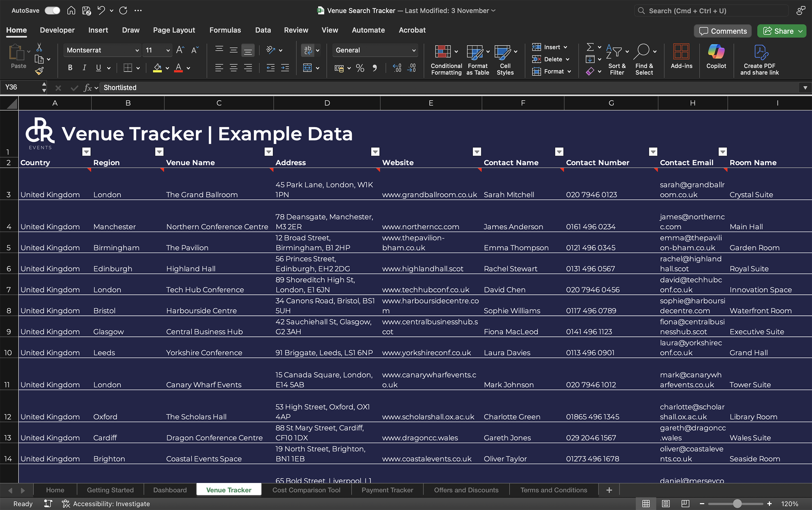The image size is (812, 510).
Task: Open the Montserrat font name dropdown
Action: [x=137, y=50]
